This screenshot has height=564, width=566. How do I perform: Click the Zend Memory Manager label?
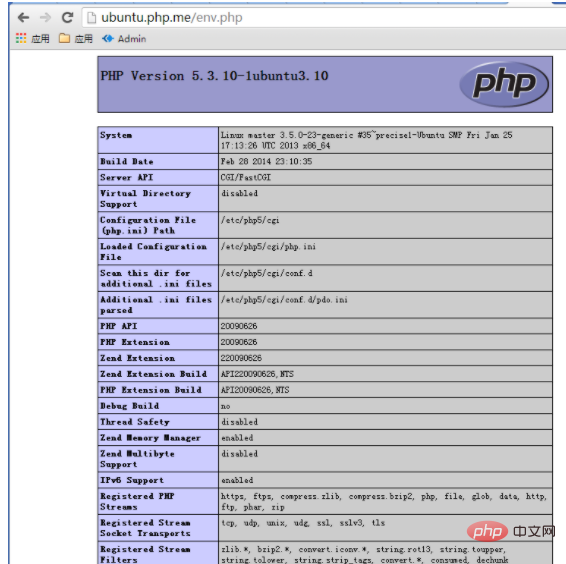click(x=150, y=438)
